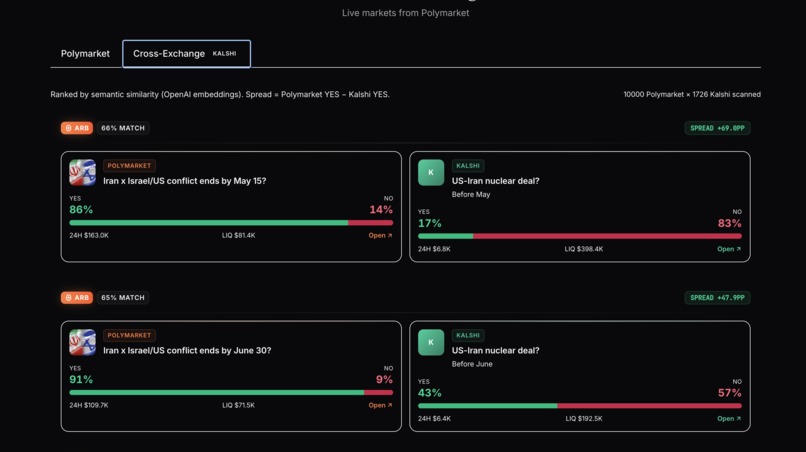The height and width of the screenshot is (452, 806).
Task: Click the '24H $6.4K' volume text
Action: pyautogui.click(x=434, y=419)
